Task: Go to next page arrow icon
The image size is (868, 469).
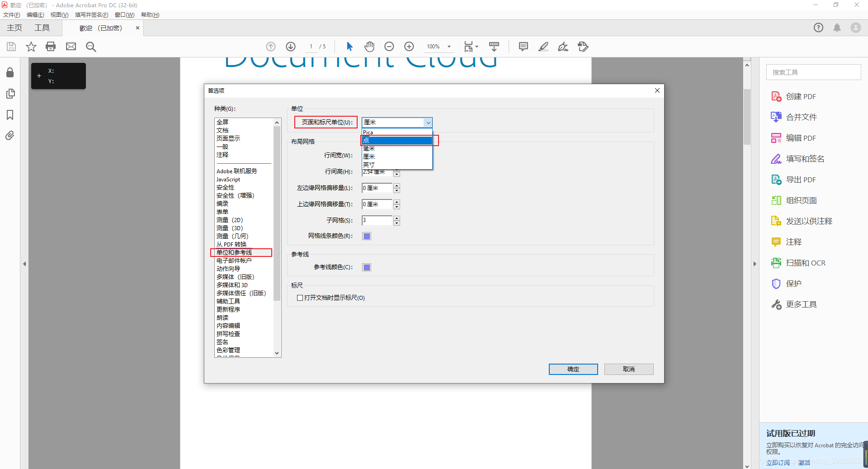Action: 291,47
